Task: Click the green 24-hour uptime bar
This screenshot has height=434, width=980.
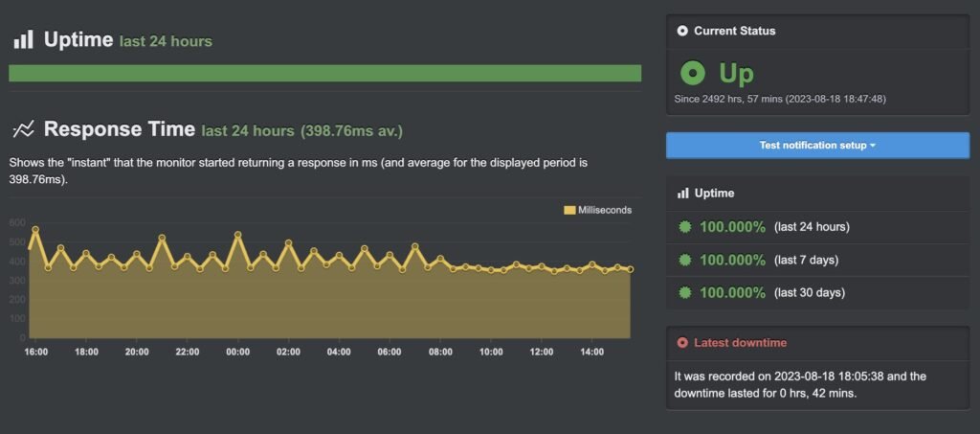Action: (x=324, y=73)
